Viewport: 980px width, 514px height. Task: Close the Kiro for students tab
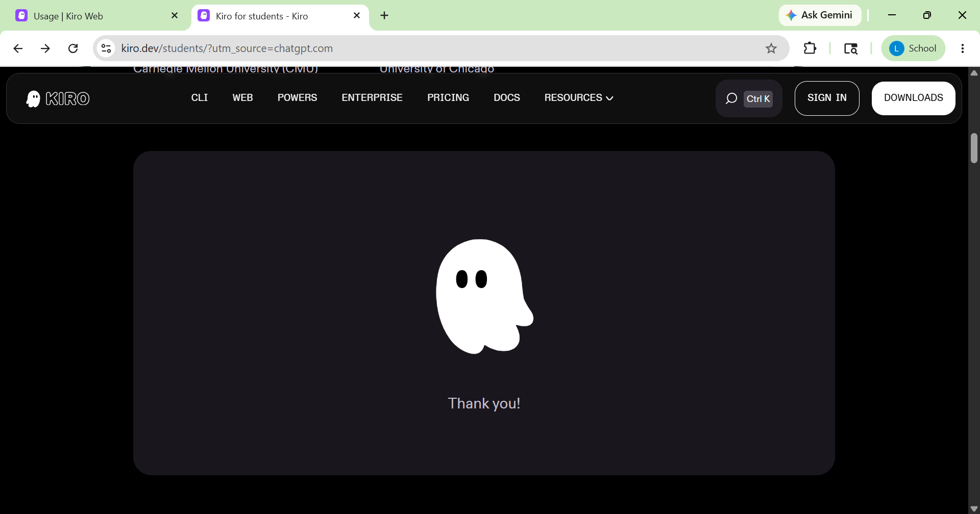coord(357,16)
